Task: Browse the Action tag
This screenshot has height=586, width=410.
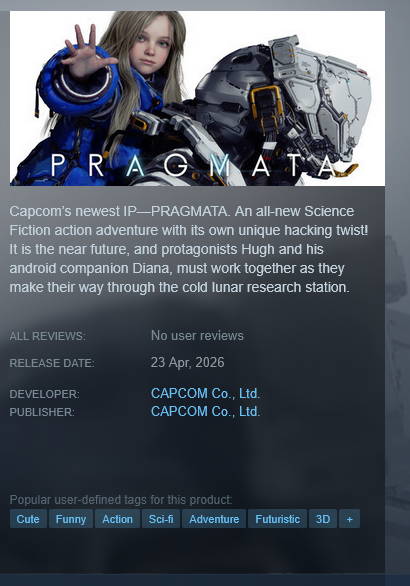Action: click(117, 519)
